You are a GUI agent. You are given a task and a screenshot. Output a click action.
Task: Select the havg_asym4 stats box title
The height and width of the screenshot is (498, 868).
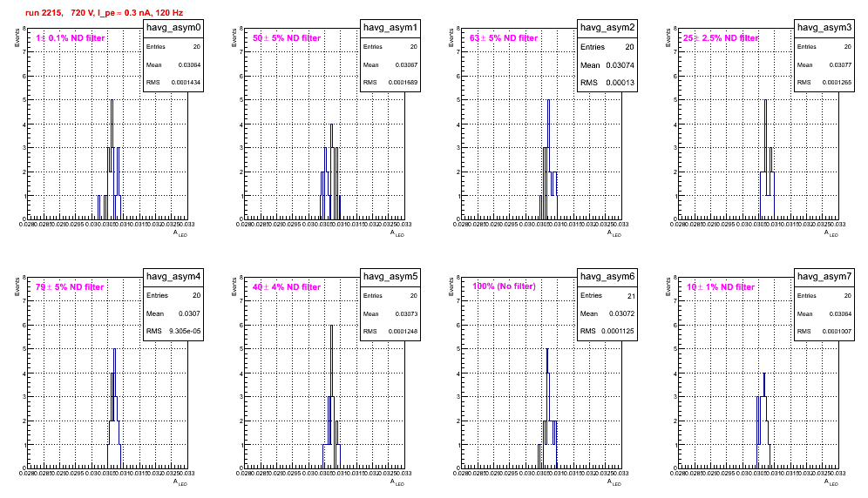(173, 276)
